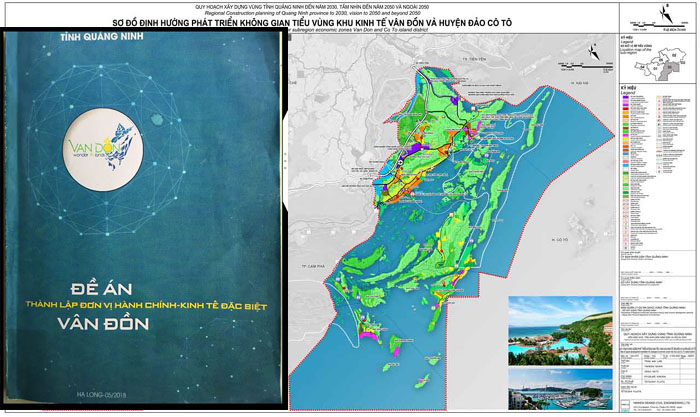The image size is (700, 417).
Task: Click the "H. CÔ TÔ" map label
Action: tap(559, 240)
